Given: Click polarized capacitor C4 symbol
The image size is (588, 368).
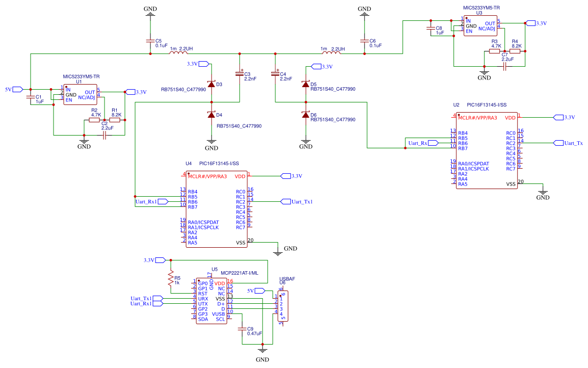Looking at the screenshot, I should click(x=275, y=73).
